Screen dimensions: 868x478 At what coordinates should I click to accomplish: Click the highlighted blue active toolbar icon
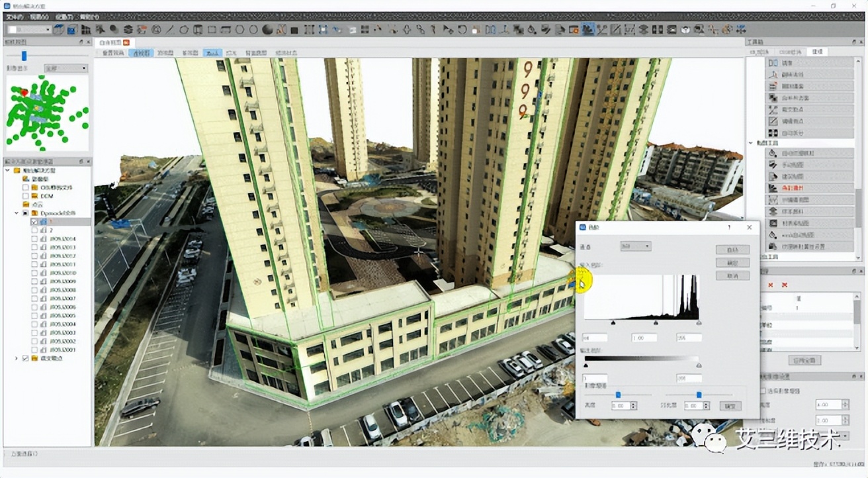[x=587, y=29]
